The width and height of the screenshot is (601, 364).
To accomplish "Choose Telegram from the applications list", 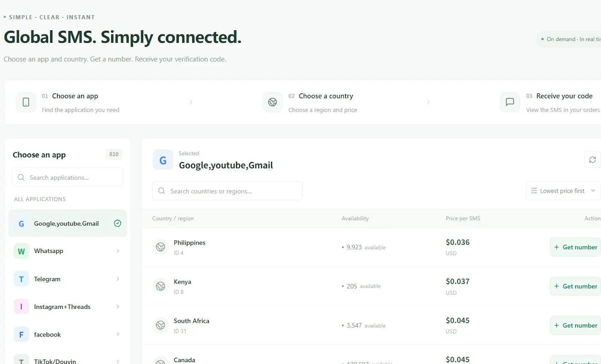I will tap(68, 279).
